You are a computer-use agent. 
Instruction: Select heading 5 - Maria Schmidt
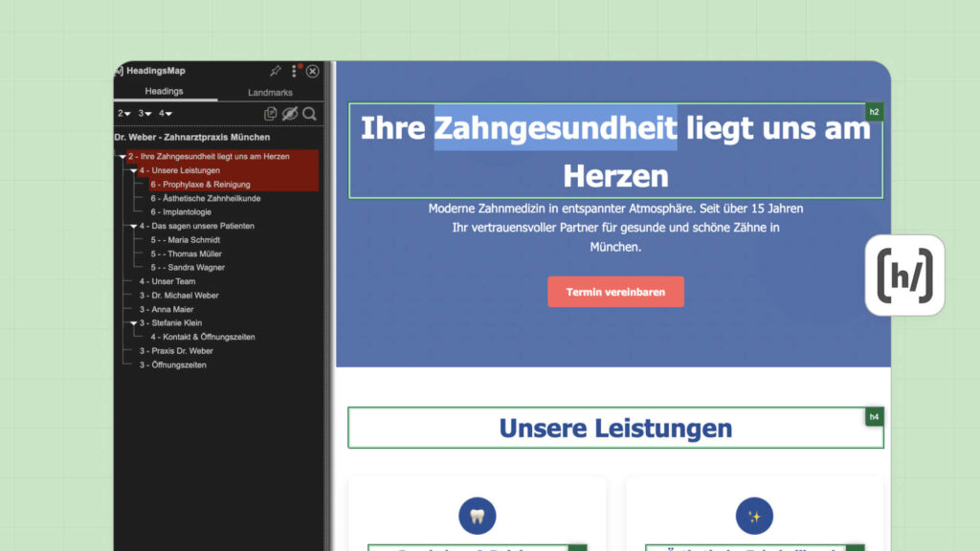(185, 240)
